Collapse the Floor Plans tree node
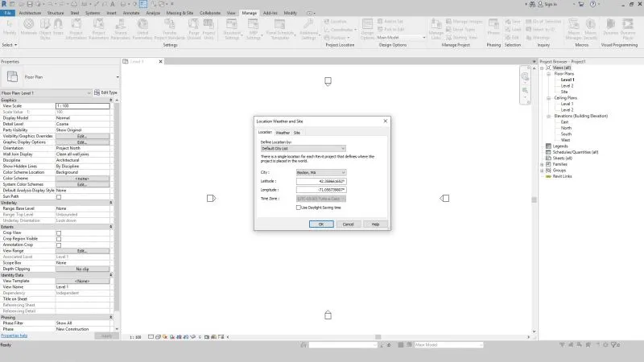This screenshot has height=362, width=644. point(549,74)
